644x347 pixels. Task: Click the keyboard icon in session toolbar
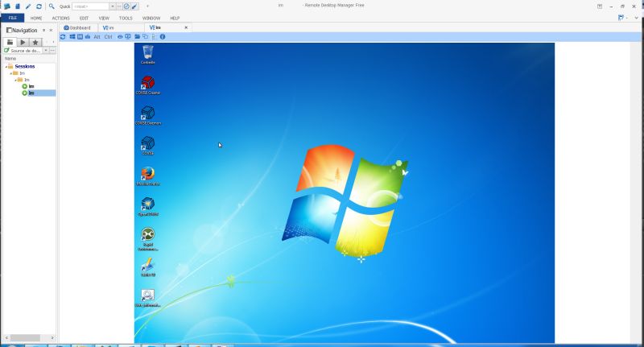[x=88, y=36]
